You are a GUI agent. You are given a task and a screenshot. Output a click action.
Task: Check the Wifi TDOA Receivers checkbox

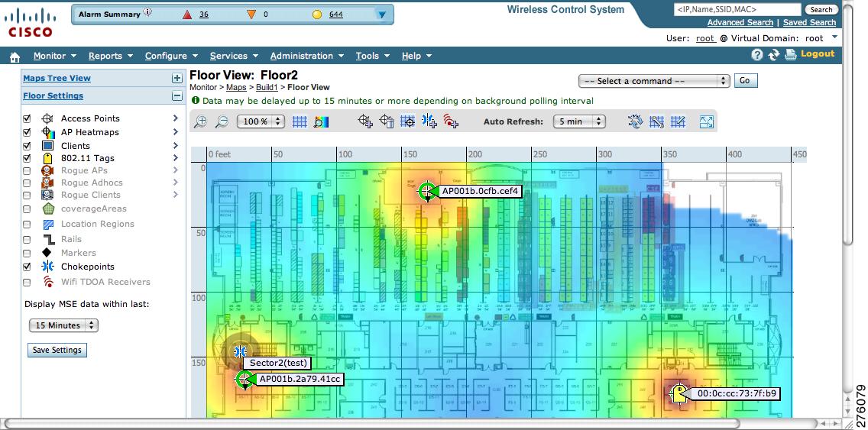click(27, 283)
